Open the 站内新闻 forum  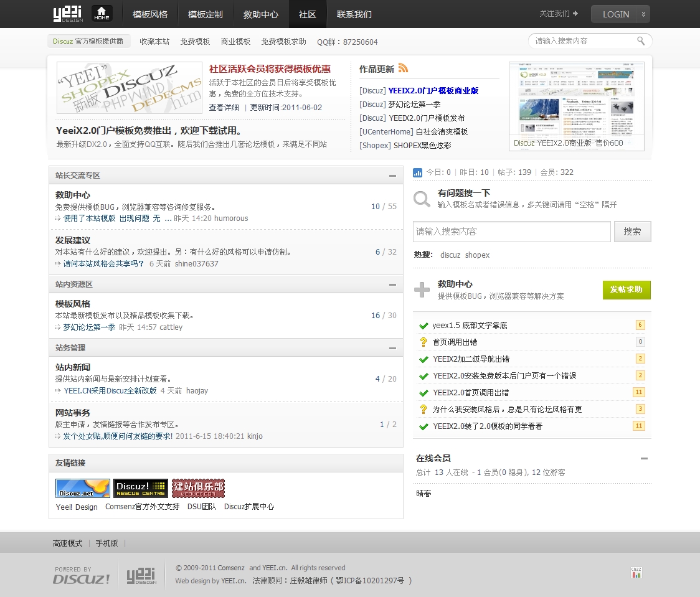(x=73, y=367)
